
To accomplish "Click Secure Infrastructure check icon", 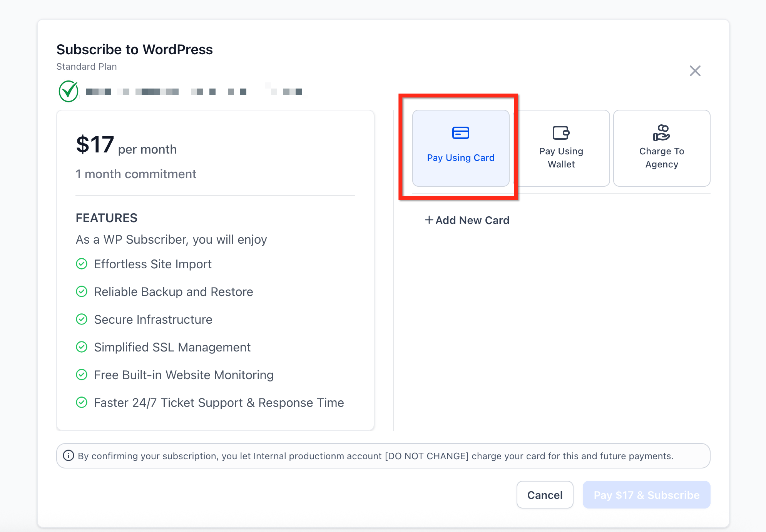I will tap(82, 320).
